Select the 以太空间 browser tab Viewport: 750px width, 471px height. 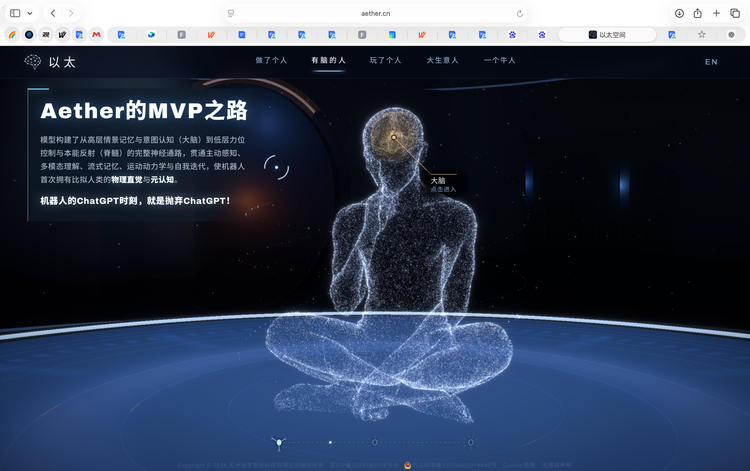[x=607, y=34]
